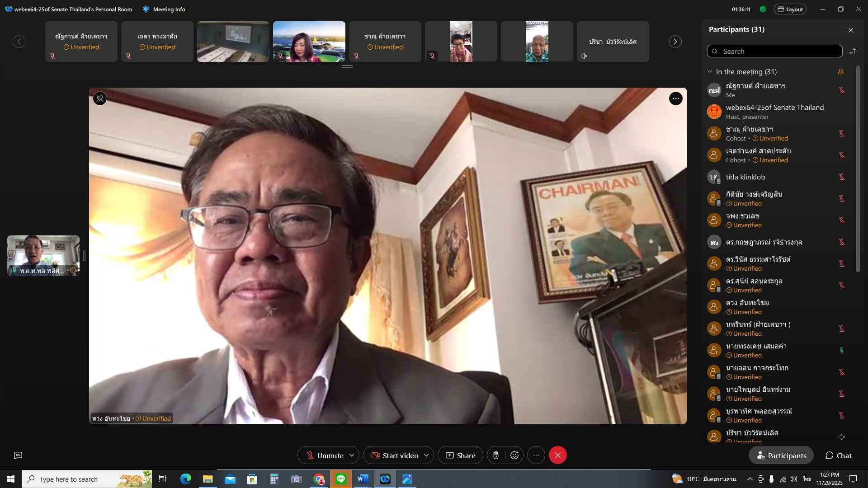Open the audio options arrow beside Unmute

click(x=352, y=455)
